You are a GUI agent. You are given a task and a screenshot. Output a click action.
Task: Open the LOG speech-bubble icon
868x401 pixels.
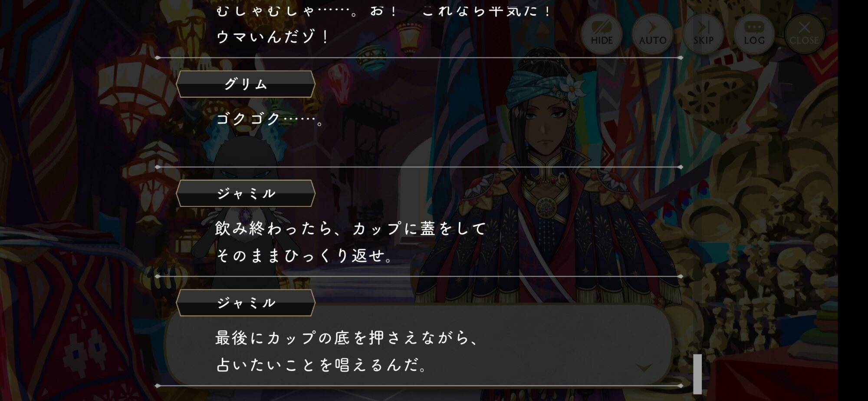(x=754, y=33)
